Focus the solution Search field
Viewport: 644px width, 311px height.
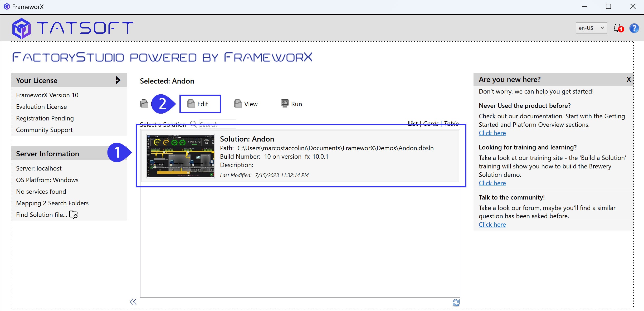point(217,124)
